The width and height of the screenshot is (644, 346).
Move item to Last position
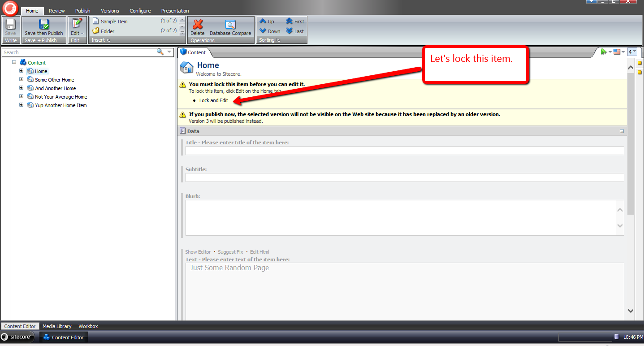coord(295,31)
